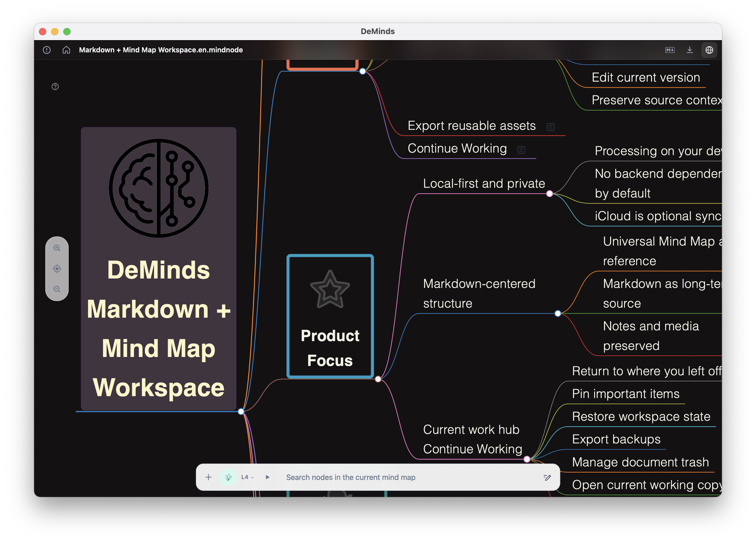
Task: Select the 'Markdown as long-term source' node
Action: (x=662, y=293)
